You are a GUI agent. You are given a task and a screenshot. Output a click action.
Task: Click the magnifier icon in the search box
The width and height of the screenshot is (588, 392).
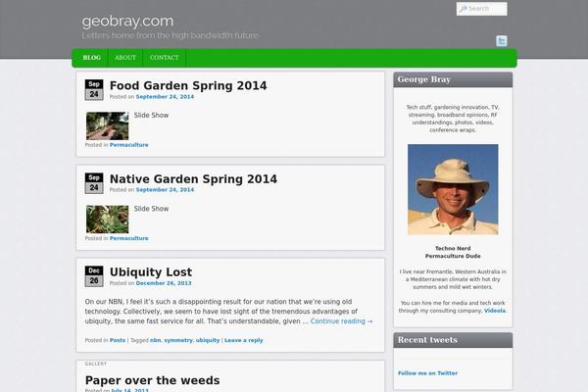click(464, 9)
